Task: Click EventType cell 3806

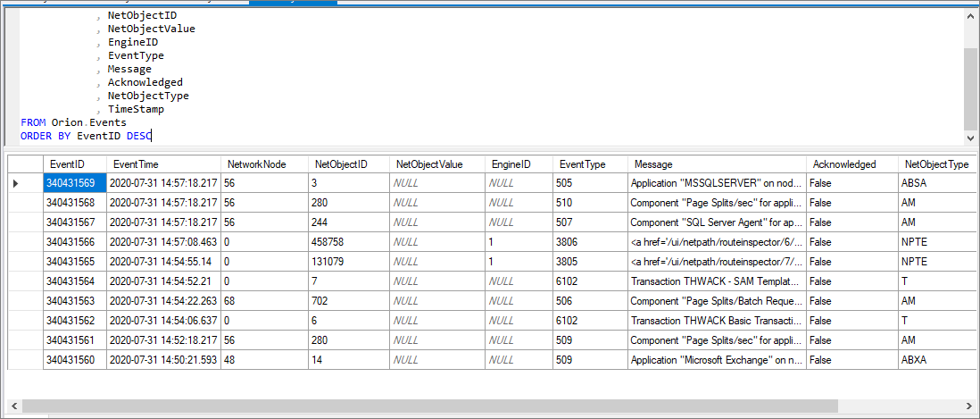Action: pos(590,242)
